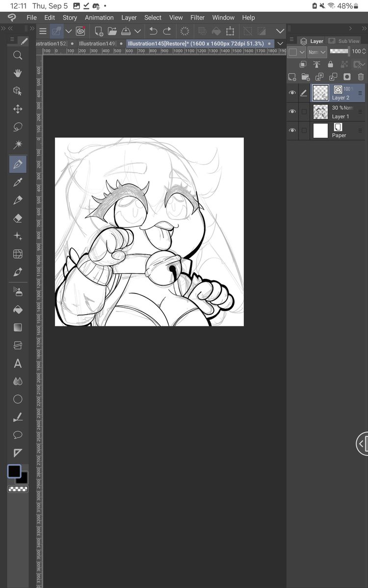Screen dimensions: 368x588
Task: Create a new layer folder
Action: point(306,77)
